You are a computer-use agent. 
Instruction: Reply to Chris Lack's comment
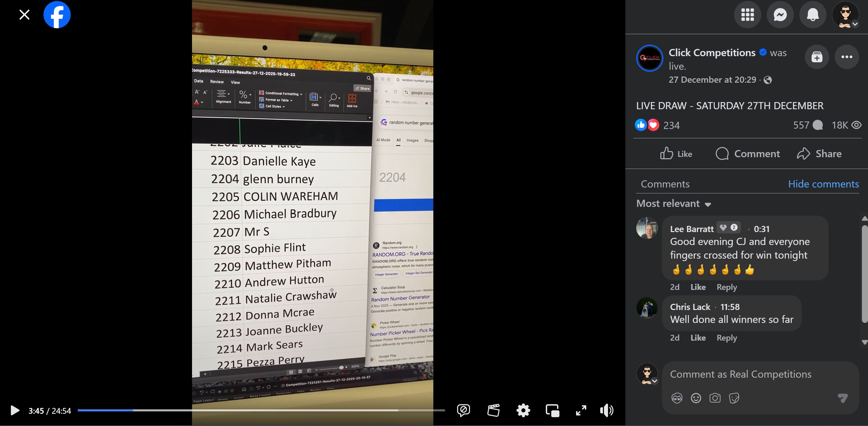(x=727, y=338)
